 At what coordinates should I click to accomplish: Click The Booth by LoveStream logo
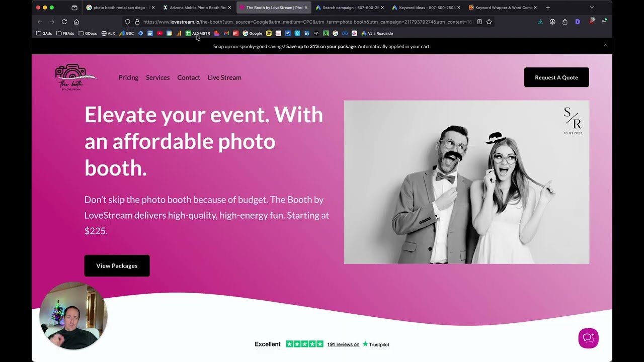[75, 77]
